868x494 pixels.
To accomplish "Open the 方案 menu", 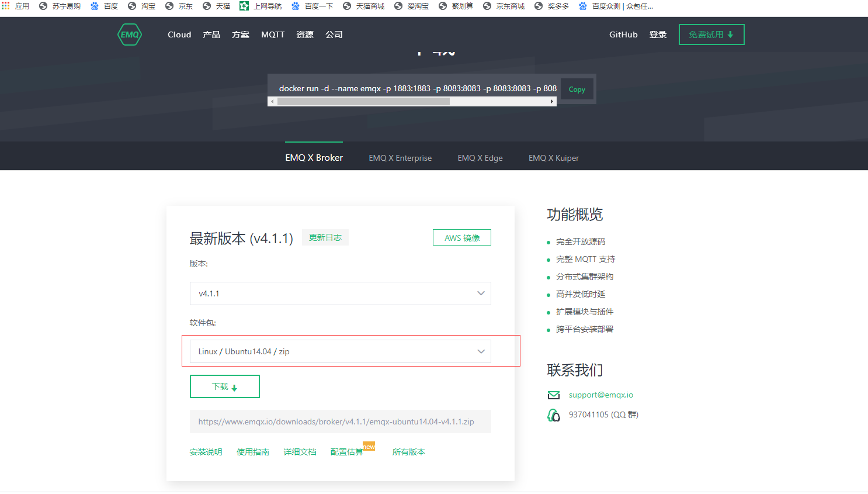I will click(241, 34).
